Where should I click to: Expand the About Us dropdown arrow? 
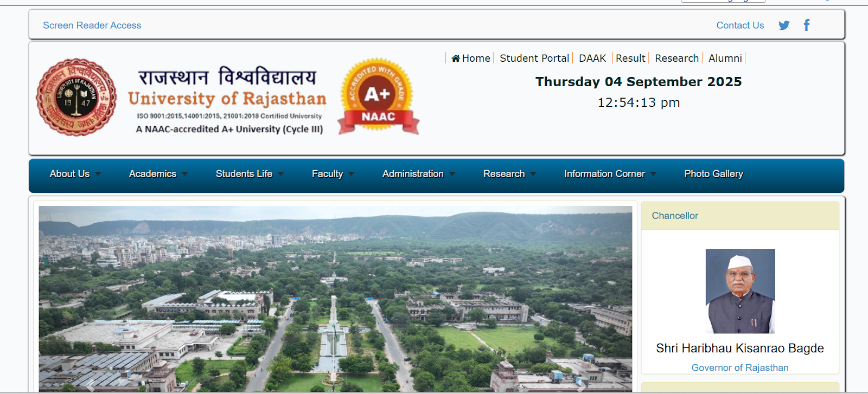click(x=98, y=174)
